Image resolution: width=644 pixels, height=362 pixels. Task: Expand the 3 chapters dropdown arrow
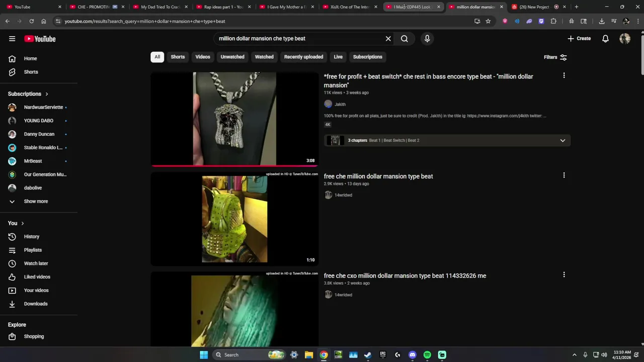pos(562,140)
